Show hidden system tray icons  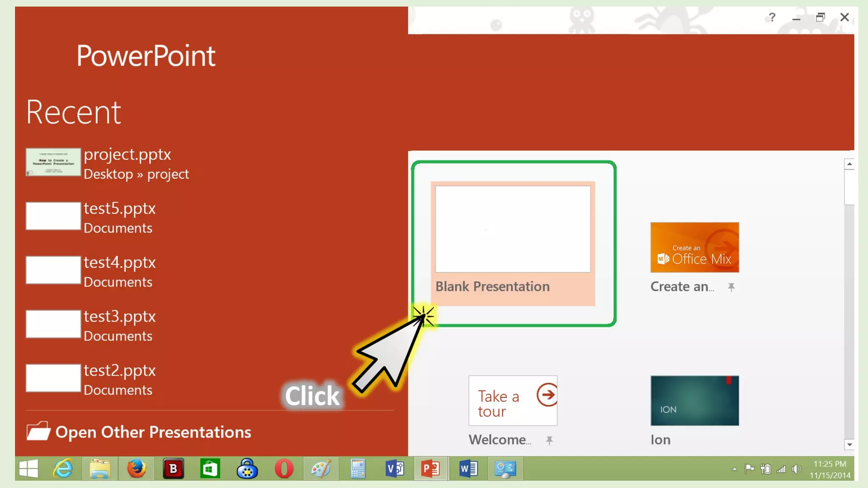pos(734,469)
